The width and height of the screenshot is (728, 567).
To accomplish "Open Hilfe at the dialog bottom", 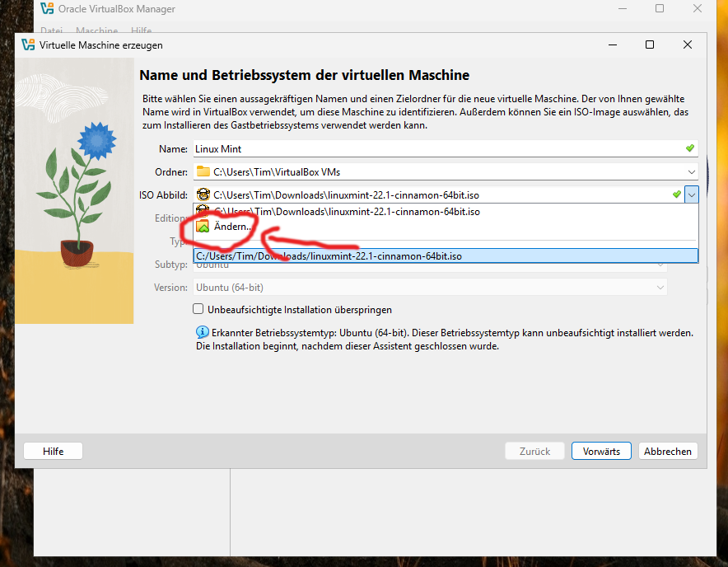I will click(x=53, y=452).
